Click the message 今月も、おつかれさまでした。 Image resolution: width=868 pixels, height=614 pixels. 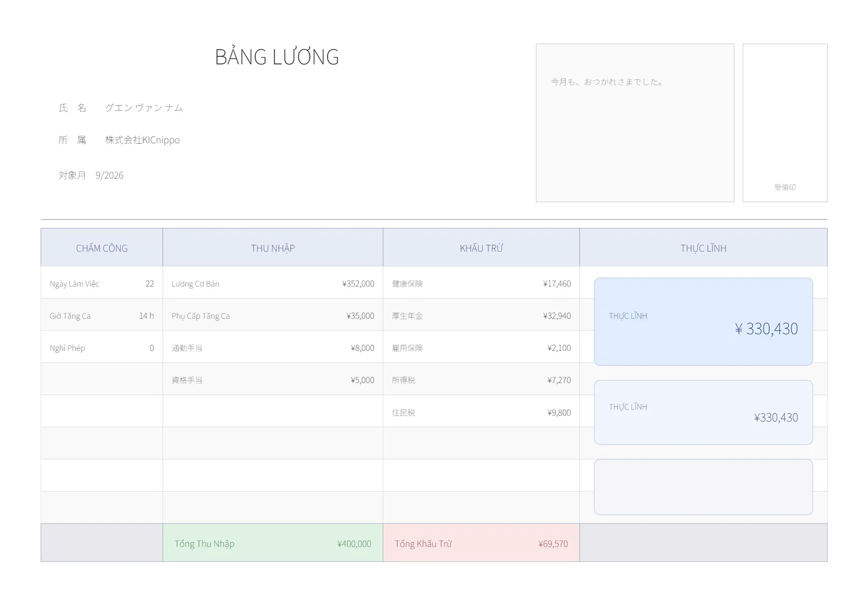point(607,82)
